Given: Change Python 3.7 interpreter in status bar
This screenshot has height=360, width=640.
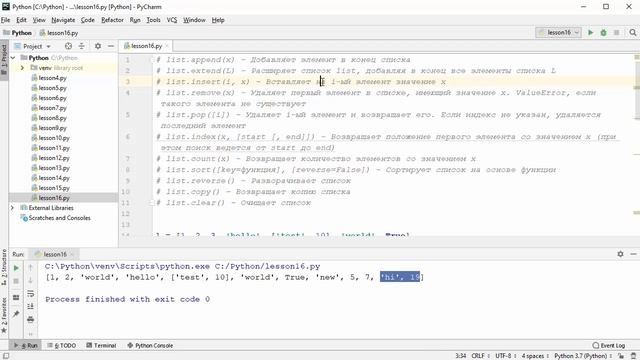Looking at the screenshot, I should [582, 356].
